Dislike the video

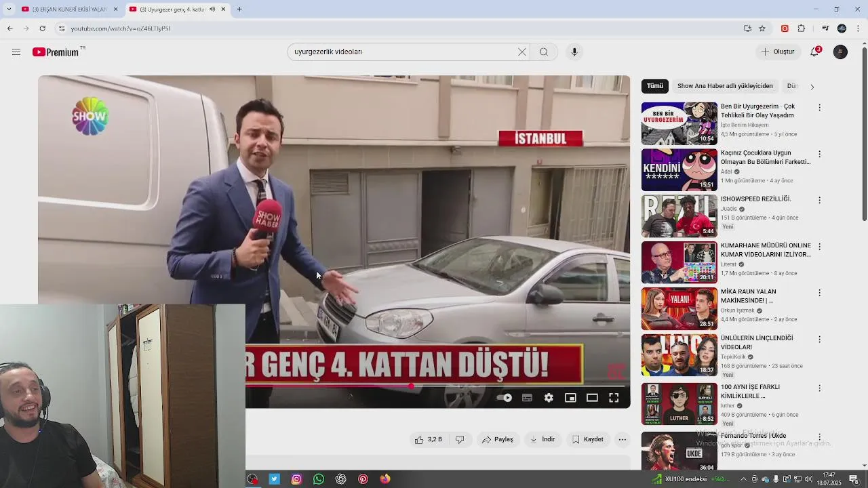tap(460, 439)
